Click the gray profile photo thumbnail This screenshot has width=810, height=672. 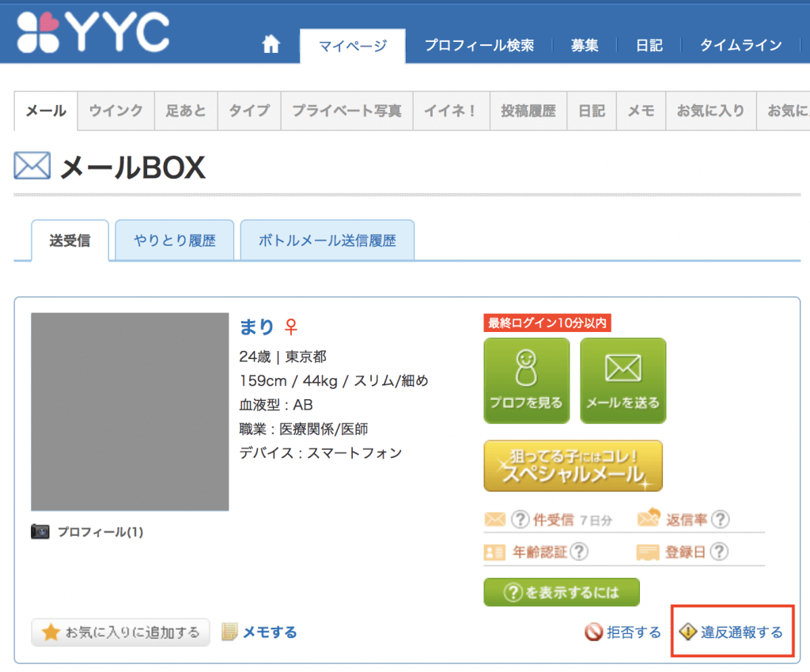coord(130,411)
